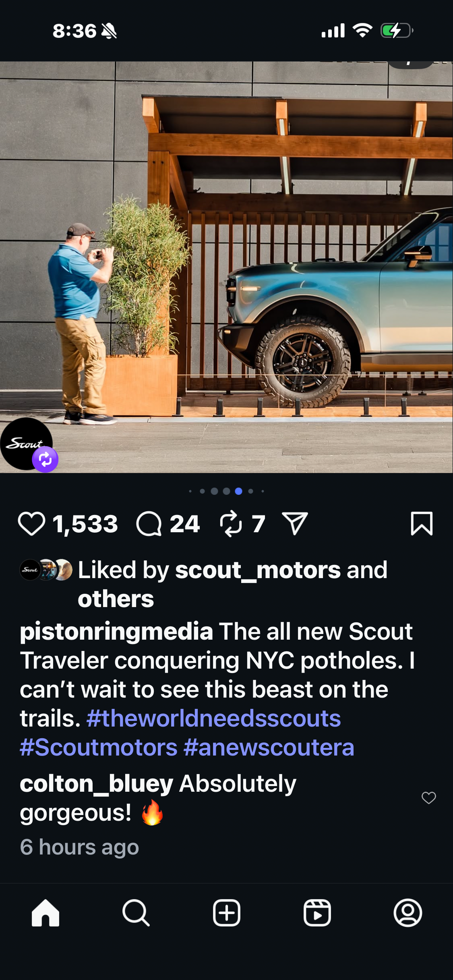Open comments via speech bubble icon
This screenshot has width=453, height=980.
149,524
